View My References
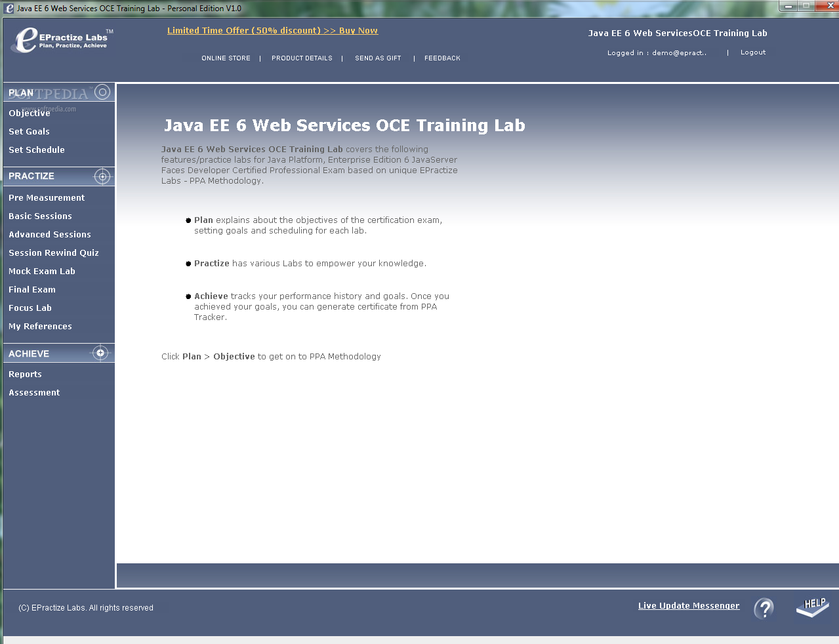The height and width of the screenshot is (644, 839). 40,327
